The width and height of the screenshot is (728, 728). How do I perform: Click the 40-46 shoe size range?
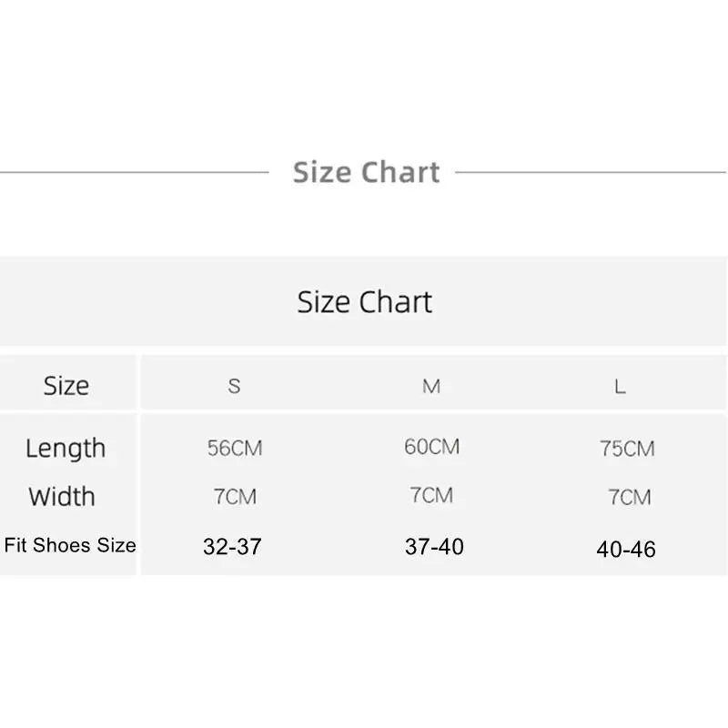point(626,549)
